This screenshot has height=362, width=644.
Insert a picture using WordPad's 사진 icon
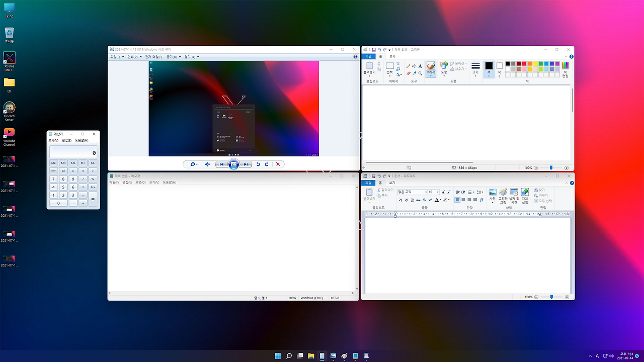(x=492, y=193)
